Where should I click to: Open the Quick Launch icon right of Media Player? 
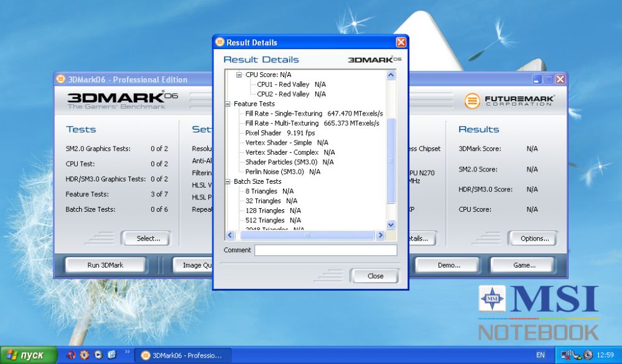click(x=112, y=355)
